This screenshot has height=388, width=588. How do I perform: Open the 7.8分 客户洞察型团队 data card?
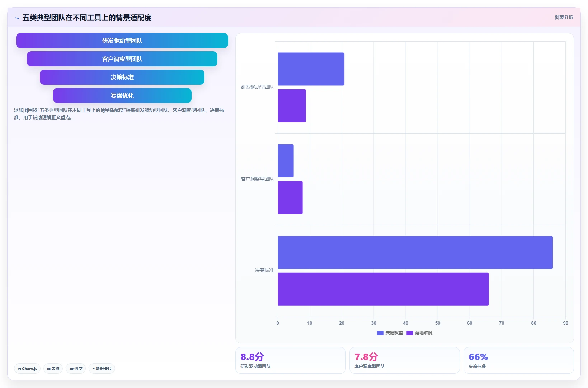(x=404, y=360)
